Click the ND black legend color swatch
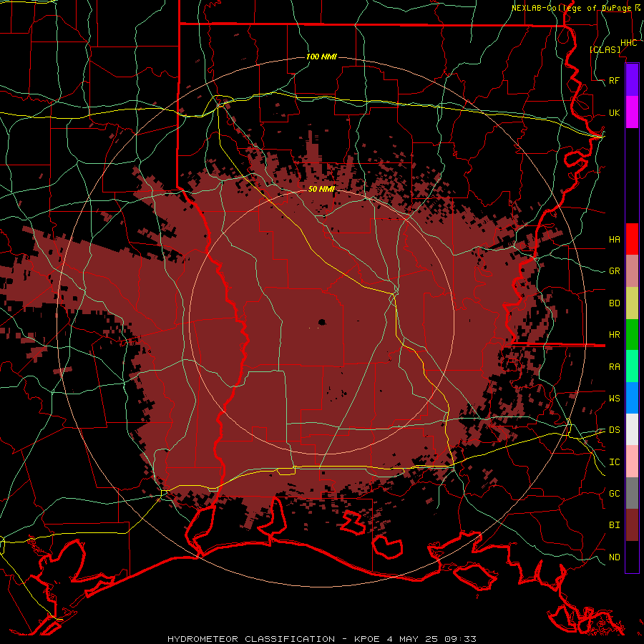Viewport: 644px width, 644px height. (632, 557)
